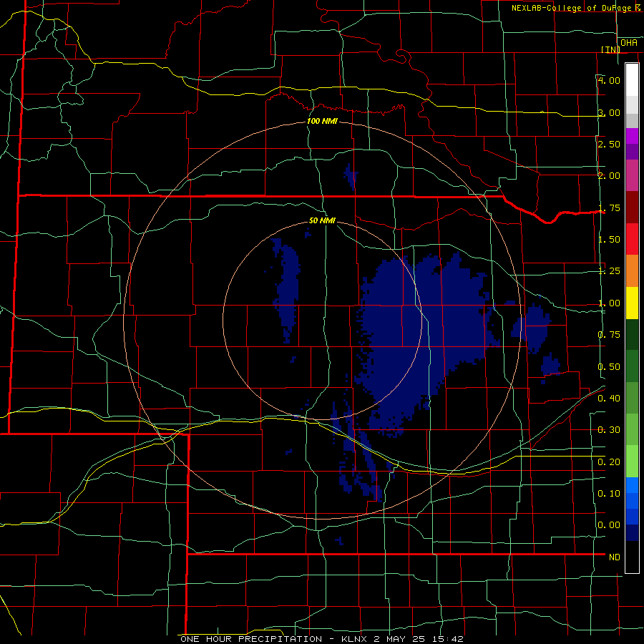This screenshot has width=644, height=644.
Task: Click the 100 NMI range ring label
Action: [x=322, y=121]
